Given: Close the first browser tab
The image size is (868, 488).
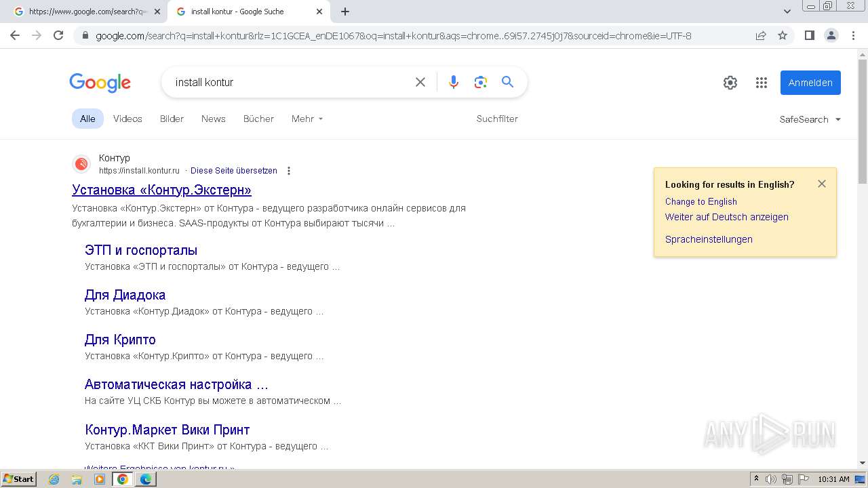Looking at the screenshot, I should tap(157, 12).
